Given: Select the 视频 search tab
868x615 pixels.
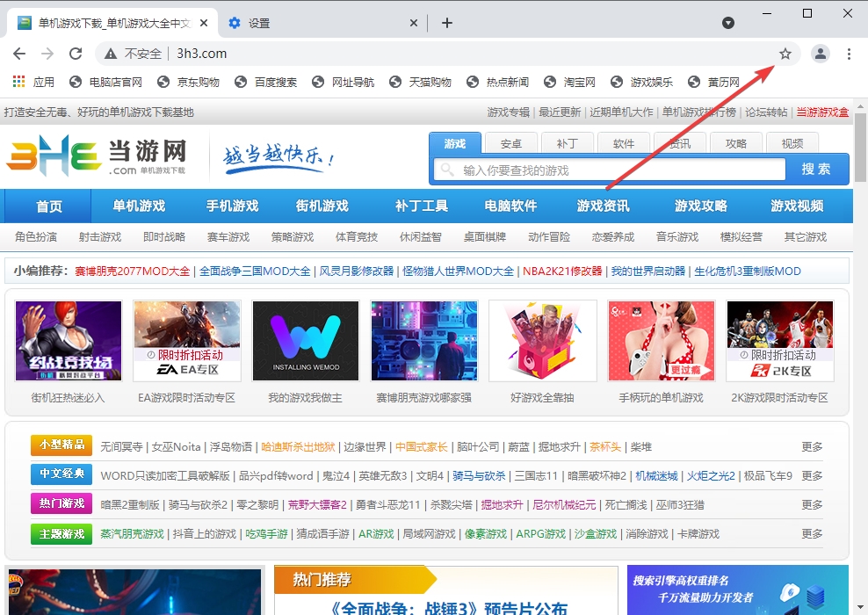Looking at the screenshot, I should click(792, 144).
